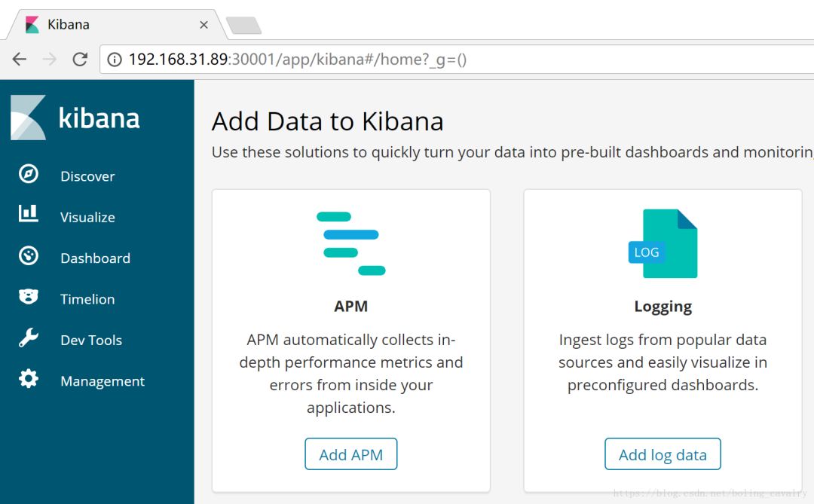Screen dimensions: 814x504
Task: Click the Add log data button
Action: [x=663, y=454]
